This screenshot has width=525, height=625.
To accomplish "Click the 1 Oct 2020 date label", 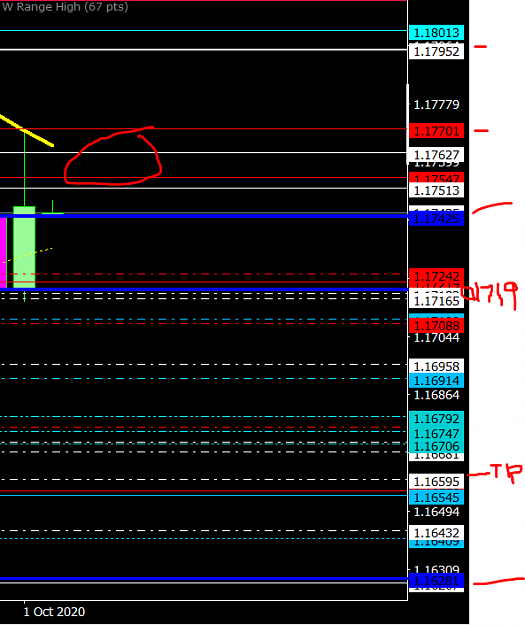I will click(x=54, y=611).
